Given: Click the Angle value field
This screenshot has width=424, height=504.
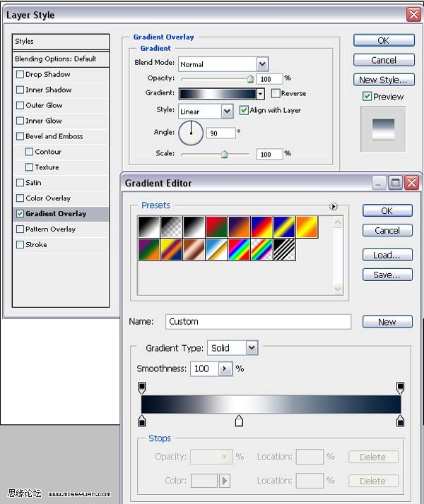Looking at the screenshot, I should point(221,133).
